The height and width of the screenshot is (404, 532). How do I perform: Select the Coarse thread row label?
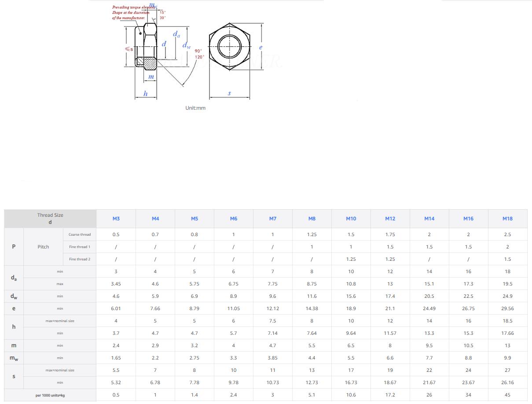point(80,234)
